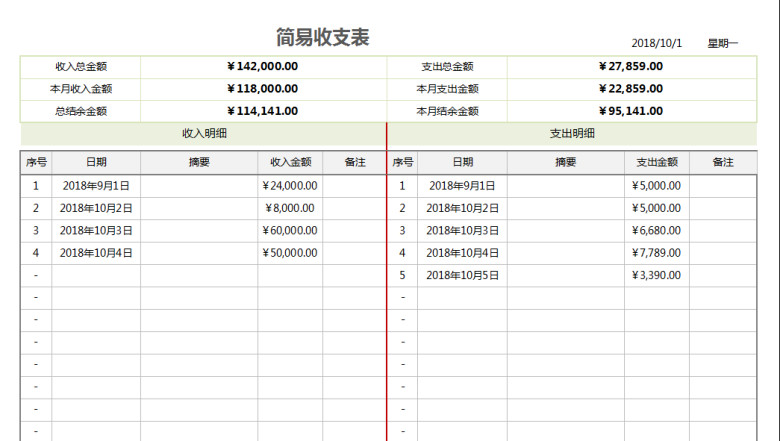This screenshot has width=780, height=441.
Task: Select income date 2018年10月3日
Action: point(96,231)
